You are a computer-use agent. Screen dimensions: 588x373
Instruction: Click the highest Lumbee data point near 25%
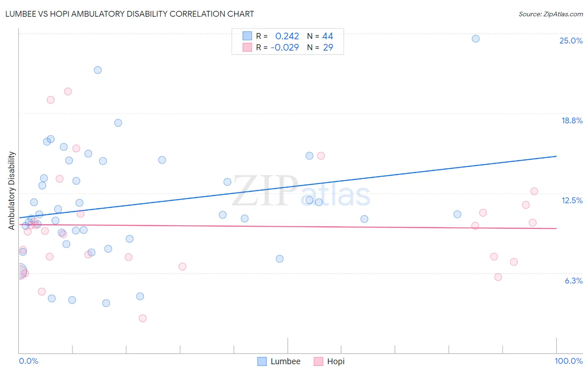coord(476,38)
